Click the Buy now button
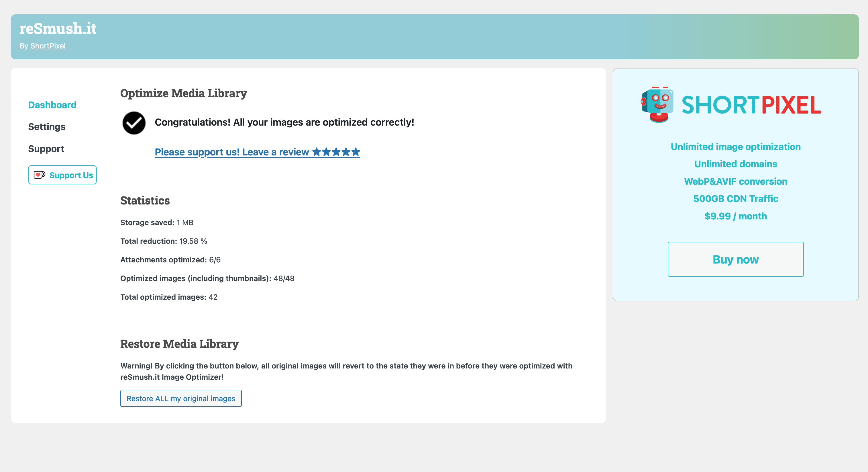Image resolution: width=868 pixels, height=472 pixels. 736,259
